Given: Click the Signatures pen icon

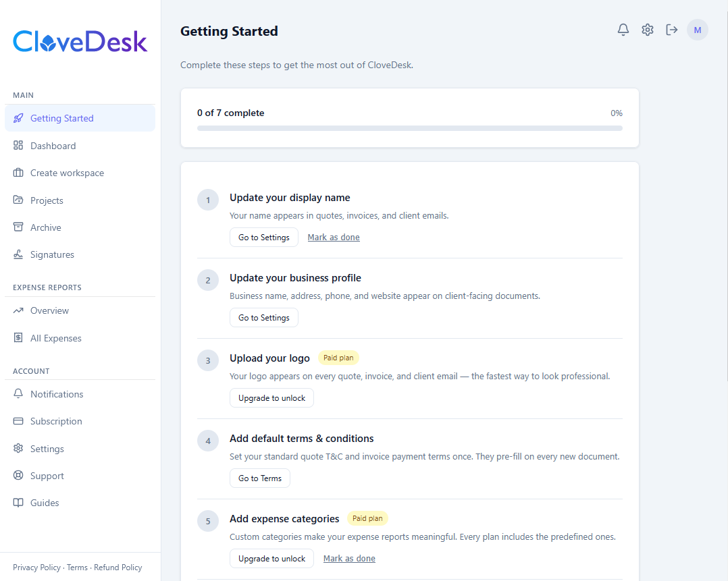Looking at the screenshot, I should (x=18, y=254).
